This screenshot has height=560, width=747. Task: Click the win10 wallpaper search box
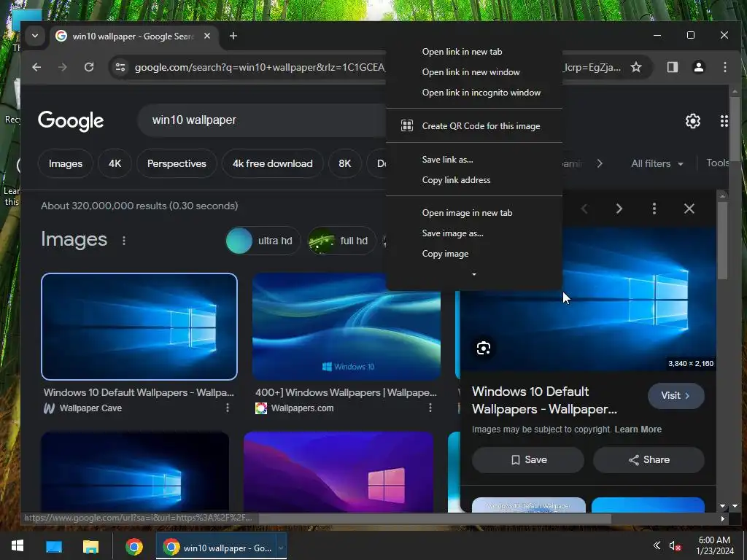coord(262,120)
